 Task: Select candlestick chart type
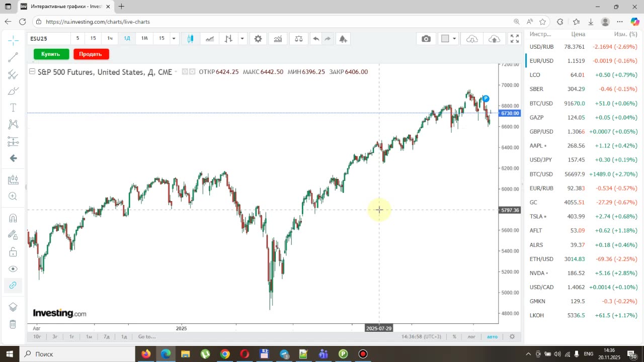[190, 39]
